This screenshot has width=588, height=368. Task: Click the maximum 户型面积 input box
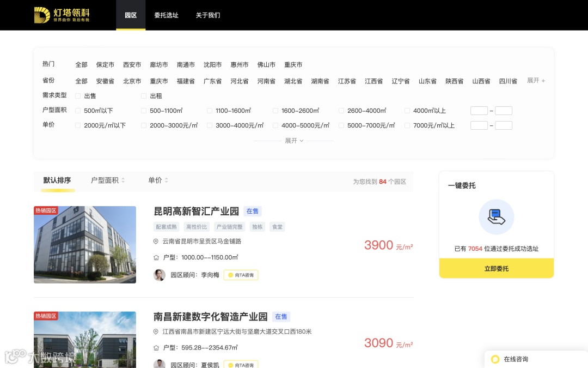504,111
